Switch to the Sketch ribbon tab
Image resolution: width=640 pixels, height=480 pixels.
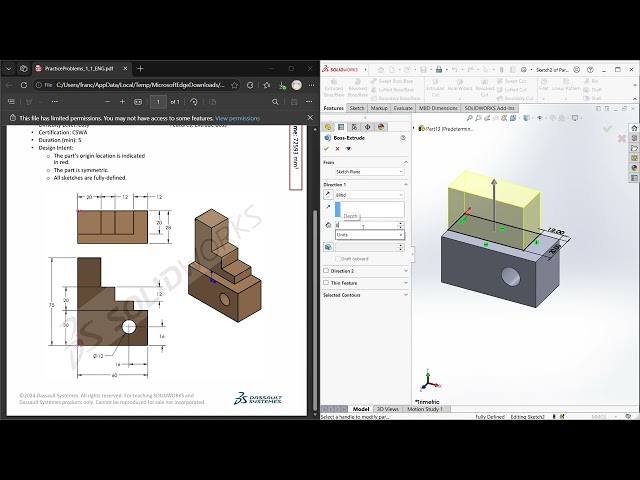(357, 108)
